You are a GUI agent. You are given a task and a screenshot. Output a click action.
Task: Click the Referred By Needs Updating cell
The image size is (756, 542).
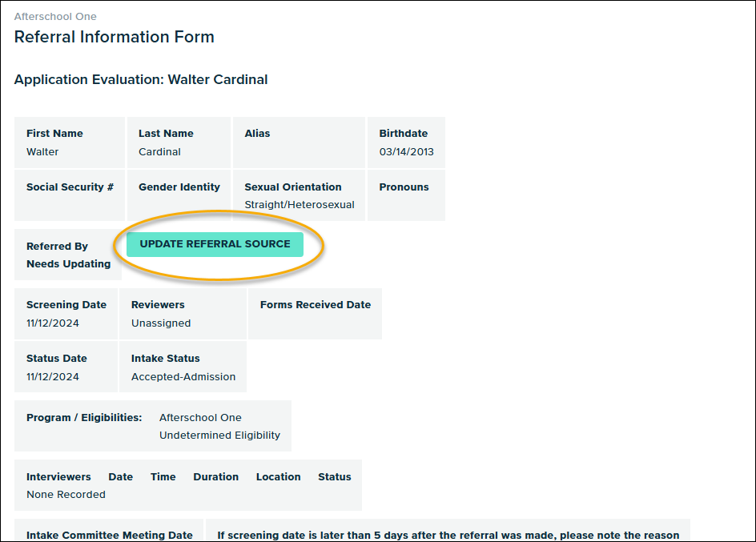(68, 255)
